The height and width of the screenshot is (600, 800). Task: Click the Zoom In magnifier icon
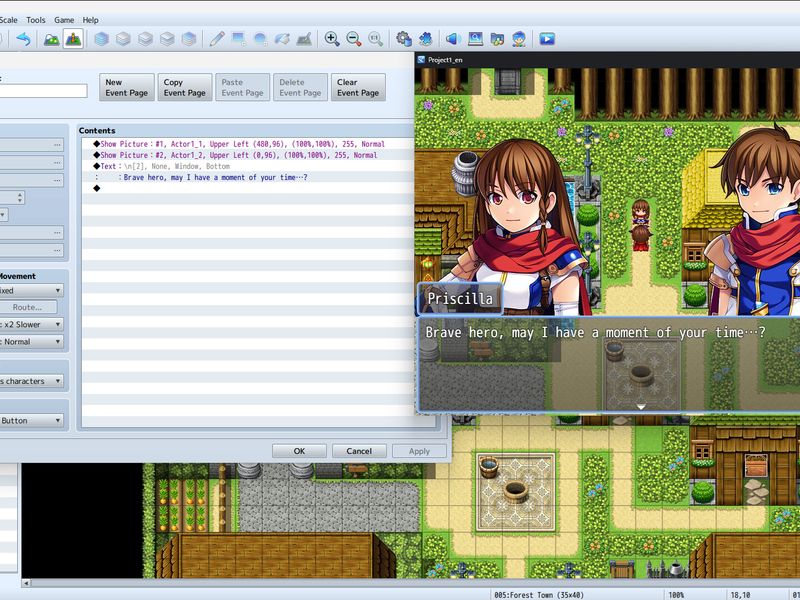click(x=332, y=39)
